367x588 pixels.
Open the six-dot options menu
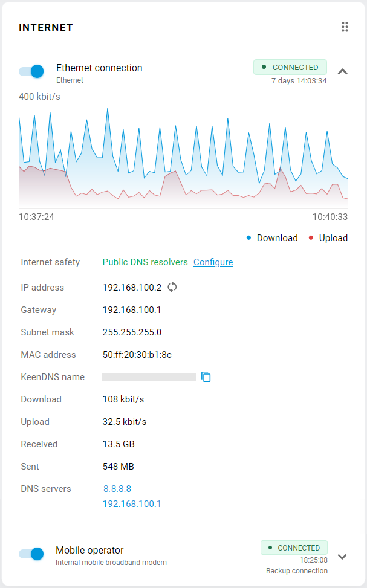click(x=345, y=27)
